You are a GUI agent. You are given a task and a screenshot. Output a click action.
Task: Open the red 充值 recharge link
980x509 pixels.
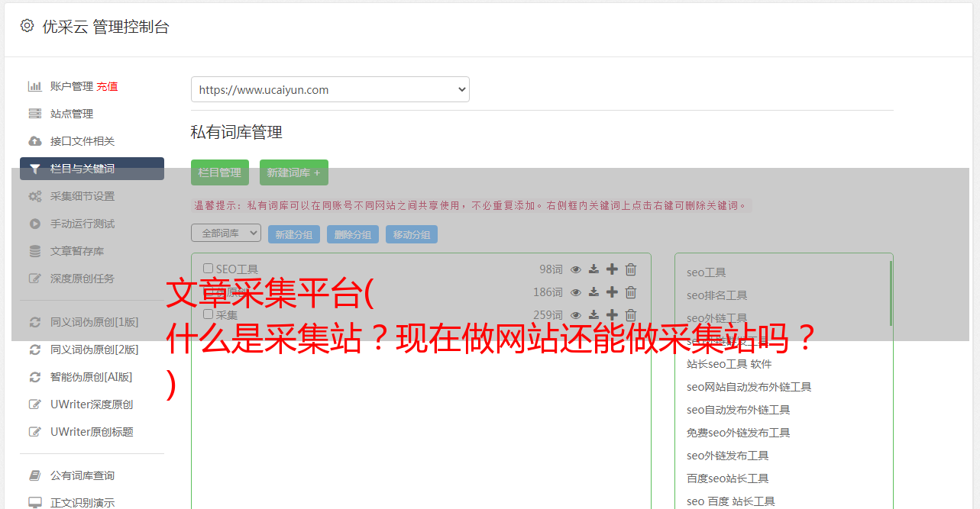click(x=107, y=86)
